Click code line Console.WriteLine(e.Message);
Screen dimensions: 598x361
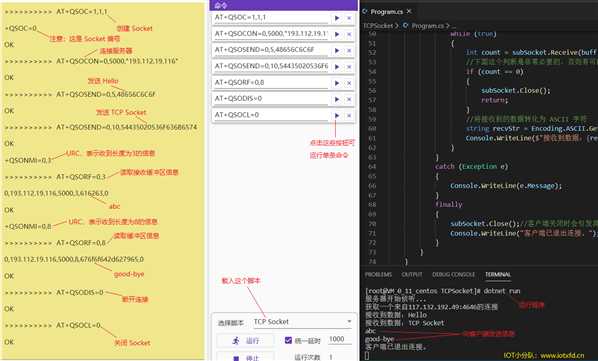pyautogui.click(x=506, y=186)
